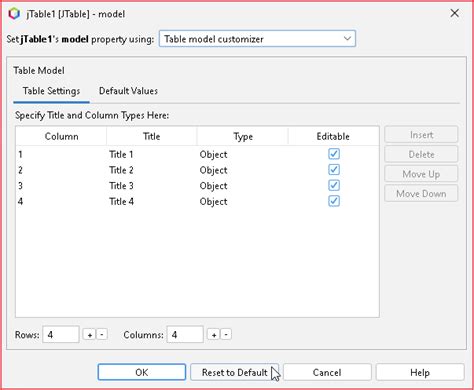
Task: Decrease rows with the minus button
Action: (x=102, y=334)
